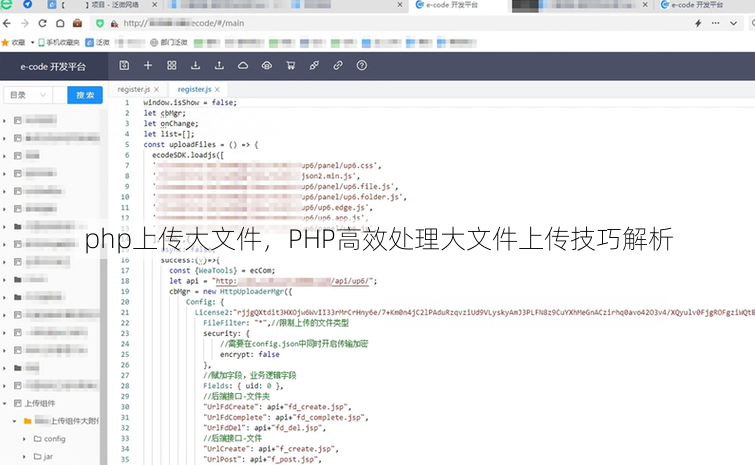Click 'encrypt: false' in the code
This screenshot has width=755, height=465.
(249, 354)
